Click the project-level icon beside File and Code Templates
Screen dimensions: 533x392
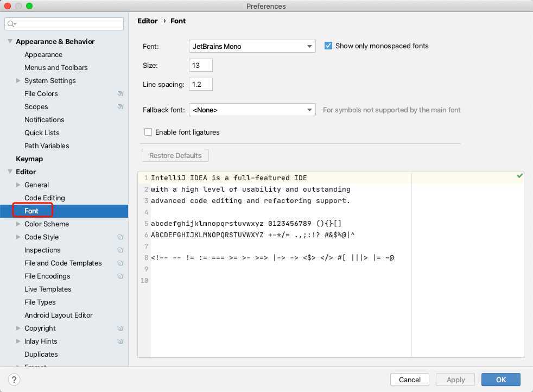(120, 263)
